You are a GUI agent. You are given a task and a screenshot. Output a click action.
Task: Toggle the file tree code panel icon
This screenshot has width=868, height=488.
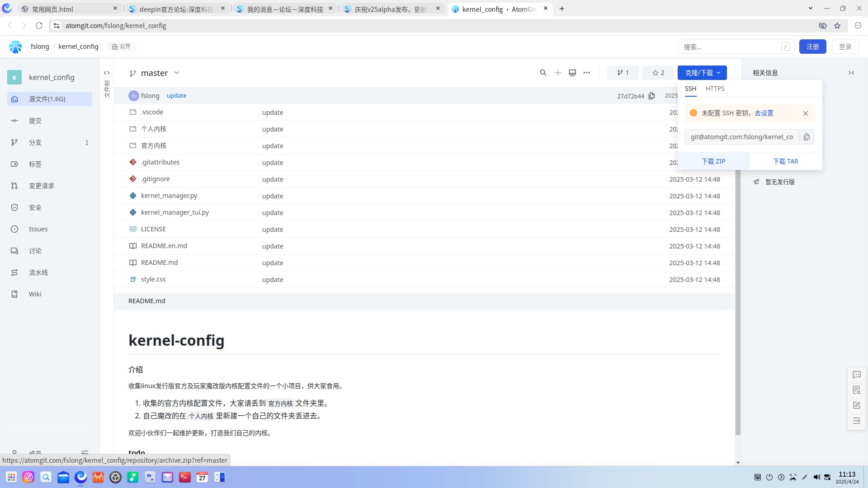click(x=107, y=73)
